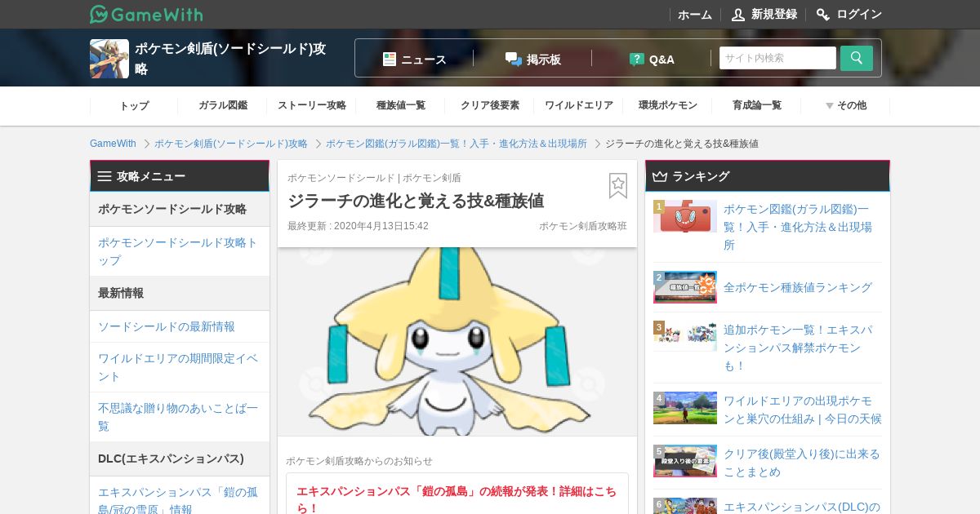
Task: Click game title ポケモン剣盾(ソードシールド)攻略
Action: click(x=230, y=59)
